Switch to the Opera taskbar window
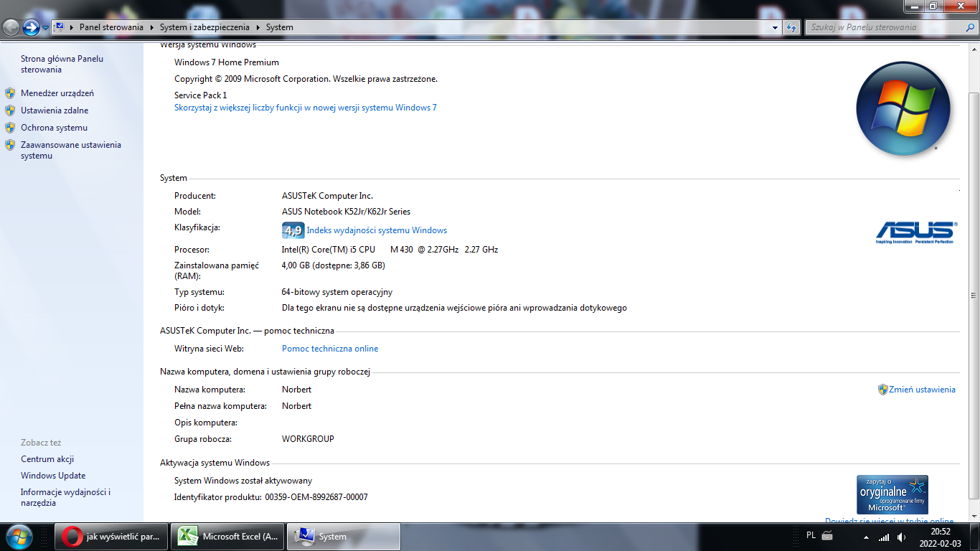The width and height of the screenshot is (980, 551). [111, 537]
